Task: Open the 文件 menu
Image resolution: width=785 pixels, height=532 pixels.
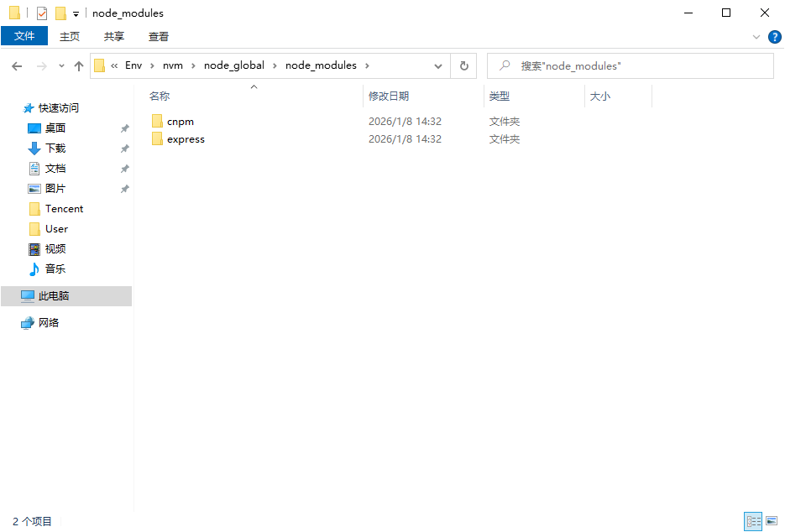Action: coord(24,36)
